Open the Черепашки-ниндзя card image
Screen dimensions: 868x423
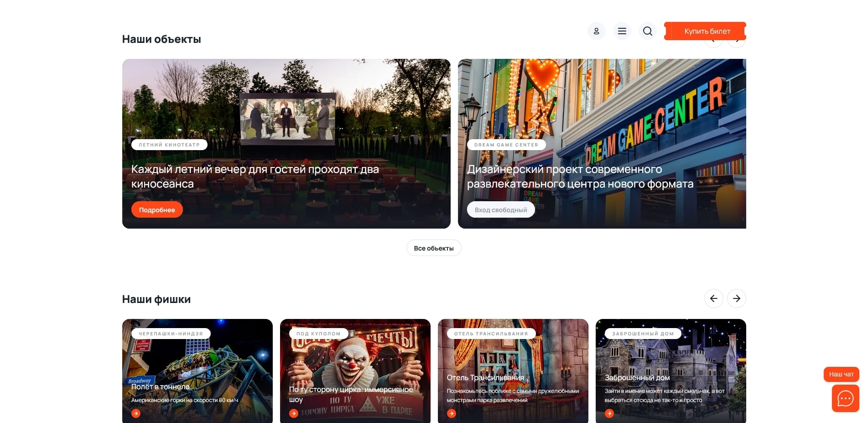(x=197, y=360)
